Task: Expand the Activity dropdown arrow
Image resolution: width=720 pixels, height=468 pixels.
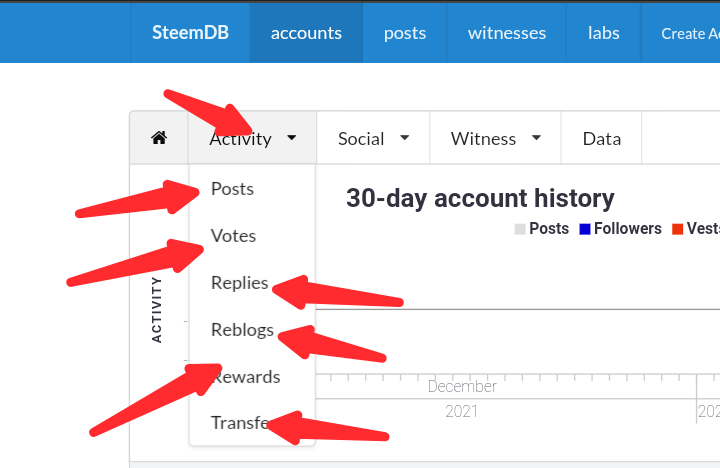Action: [292, 138]
